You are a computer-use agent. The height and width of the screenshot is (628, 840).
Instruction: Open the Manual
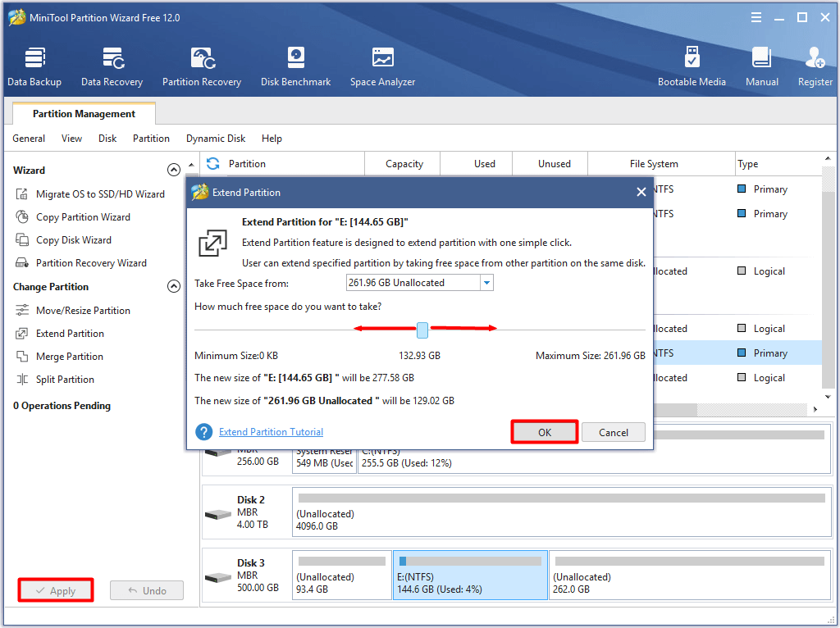pos(762,67)
